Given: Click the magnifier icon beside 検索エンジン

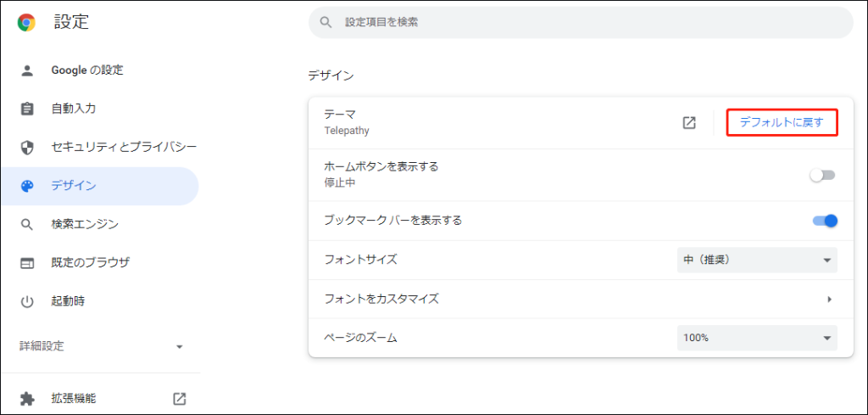Looking at the screenshot, I should coord(27,225).
